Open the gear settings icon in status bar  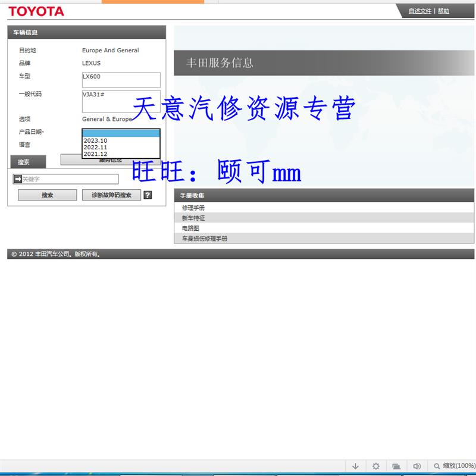[x=376, y=466]
